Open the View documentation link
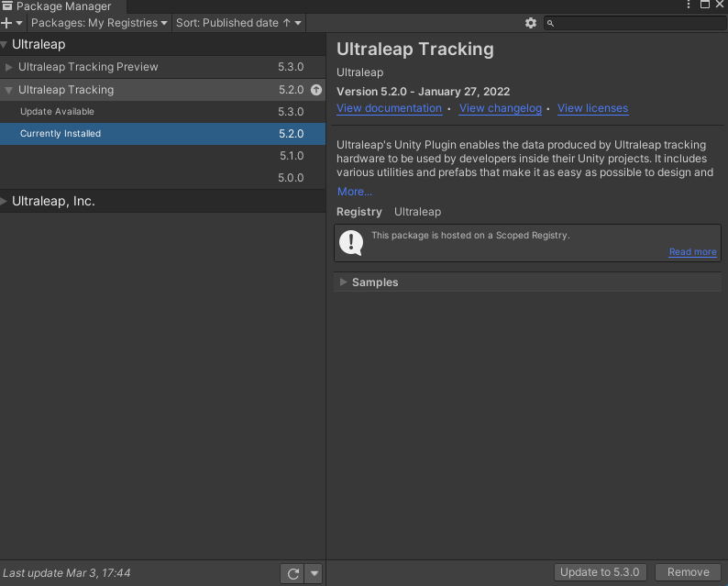Image resolution: width=728 pixels, height=586 pixels. [x=389, y=108]
